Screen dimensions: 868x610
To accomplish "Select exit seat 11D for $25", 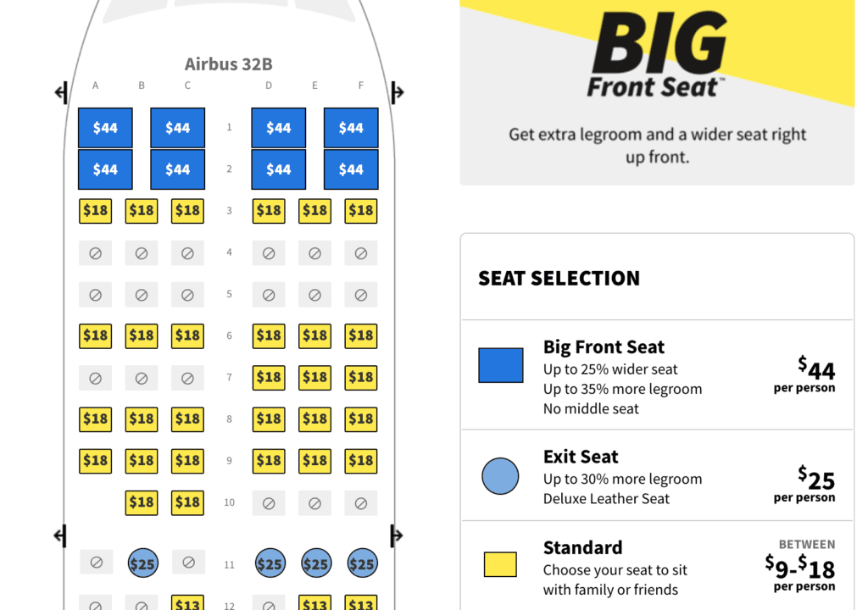I will pyautogui.click(x=270, y=563).
